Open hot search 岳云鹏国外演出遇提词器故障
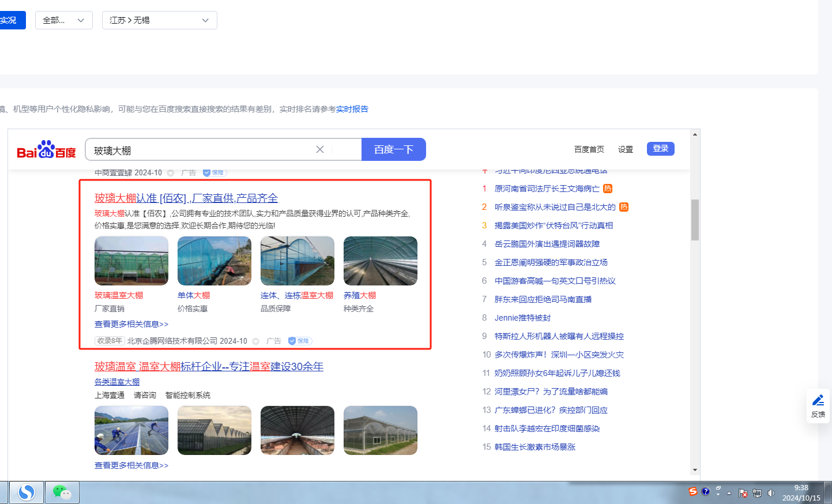 click(x=547, y=244)
